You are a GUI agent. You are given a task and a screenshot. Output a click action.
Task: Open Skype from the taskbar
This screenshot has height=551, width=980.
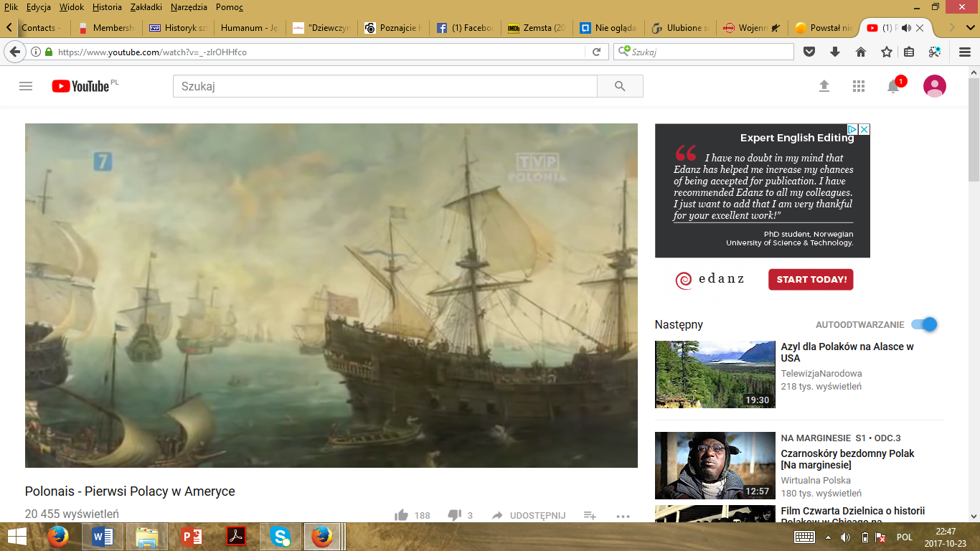point(281,536)
